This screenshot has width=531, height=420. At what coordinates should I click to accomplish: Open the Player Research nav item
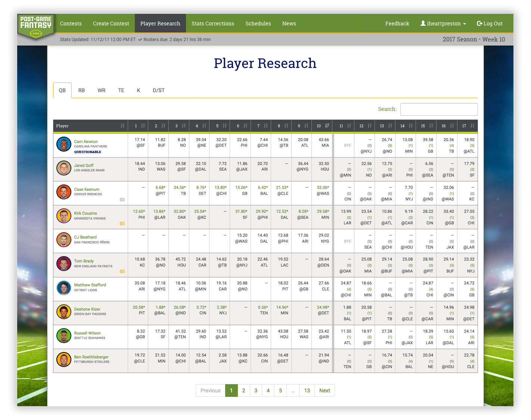tap(160, 24)
